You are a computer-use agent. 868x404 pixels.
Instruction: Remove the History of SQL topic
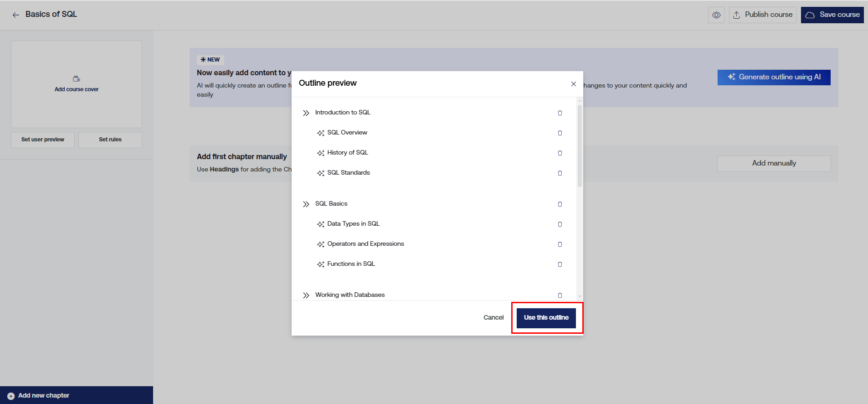560,153
